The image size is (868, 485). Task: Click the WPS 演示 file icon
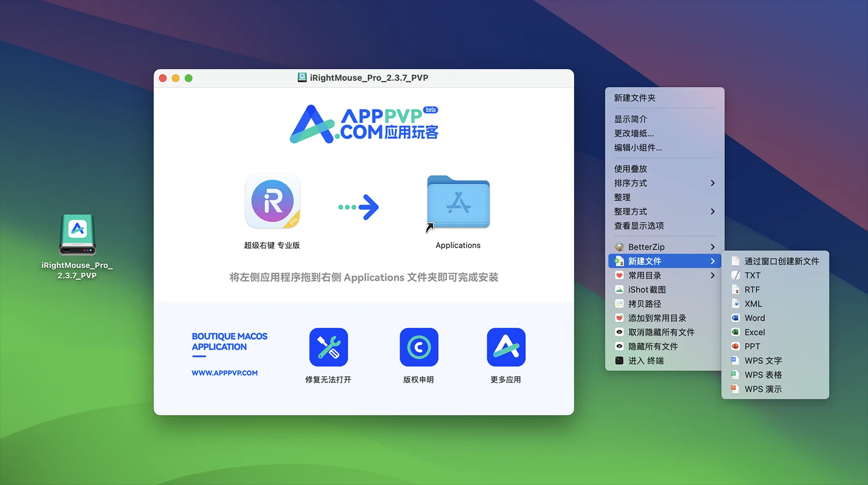pos(735,389)
